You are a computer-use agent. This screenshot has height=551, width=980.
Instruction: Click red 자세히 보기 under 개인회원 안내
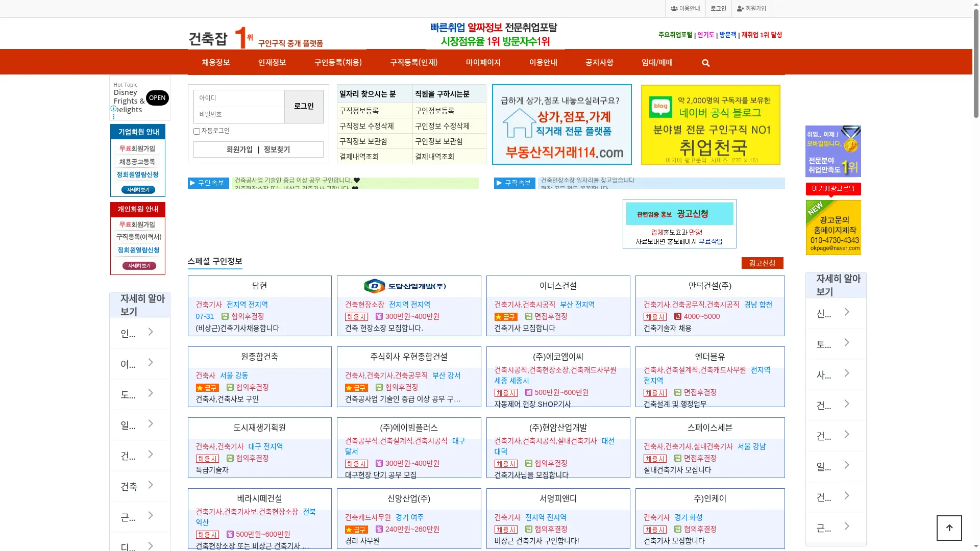(139, 266)
